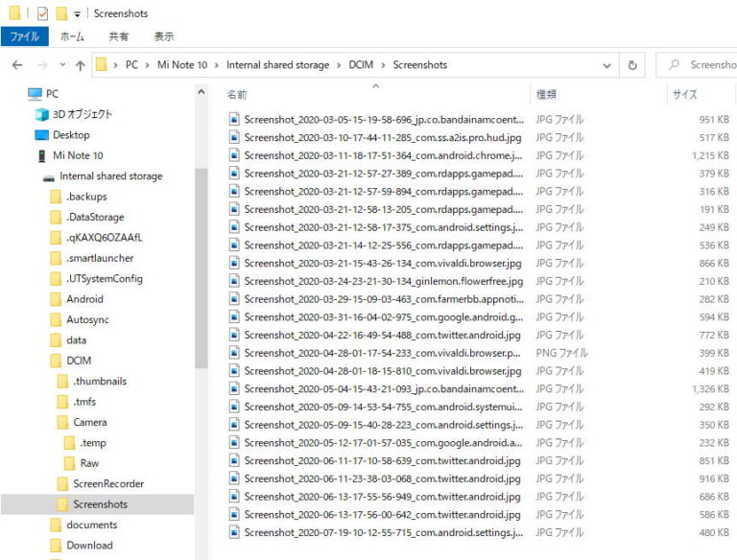Open the 表示 ribbon tab
Image resolution: width=737 pixels, height=560 pixels.
click(x=164, y=36)
